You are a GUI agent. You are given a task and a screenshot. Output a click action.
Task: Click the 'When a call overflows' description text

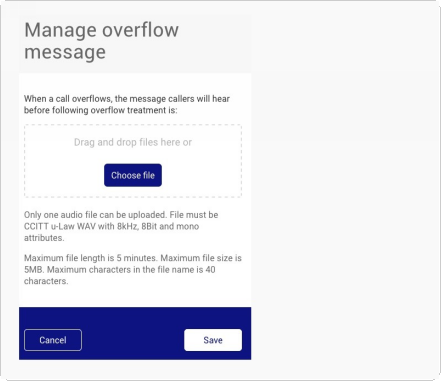click(x=127, y=104)
